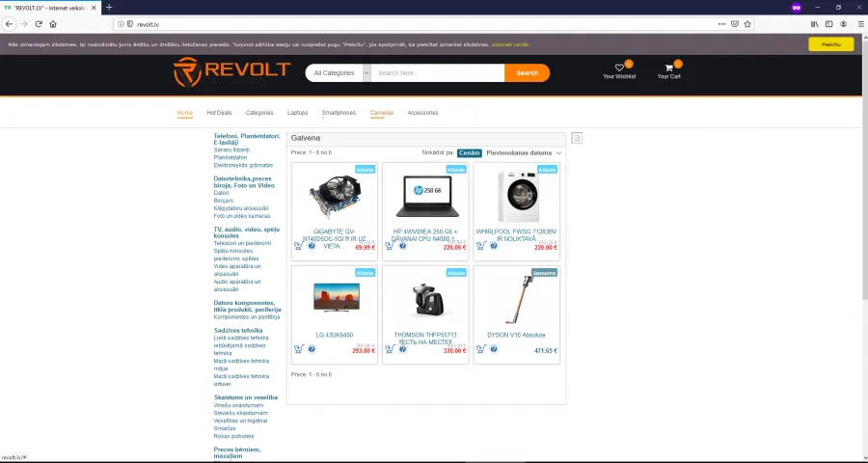This screenshot has height=463, width=868.
Task: Open Skaistums un veselība heading
Action: pos(246,397)
